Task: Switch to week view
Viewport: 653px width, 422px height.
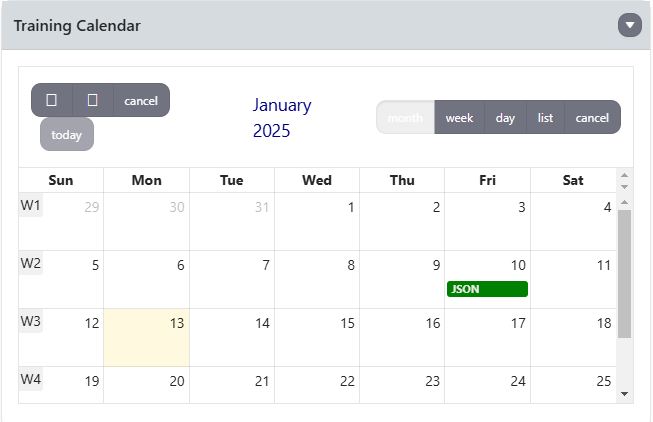Action: 459,117
